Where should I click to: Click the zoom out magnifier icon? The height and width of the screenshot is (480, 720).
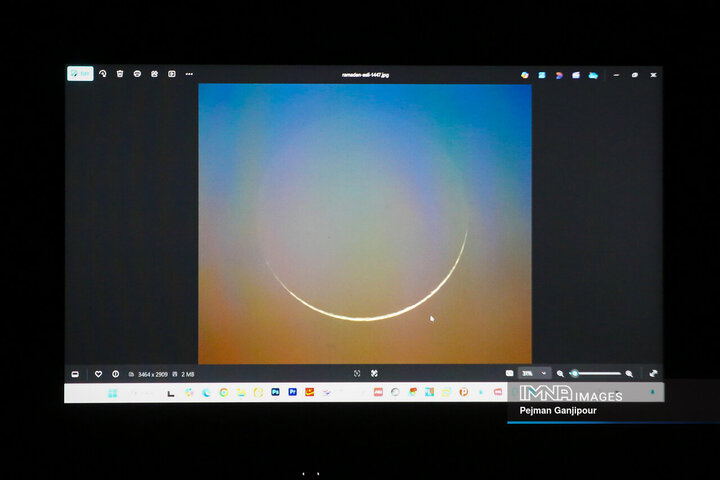click(560, 374)
